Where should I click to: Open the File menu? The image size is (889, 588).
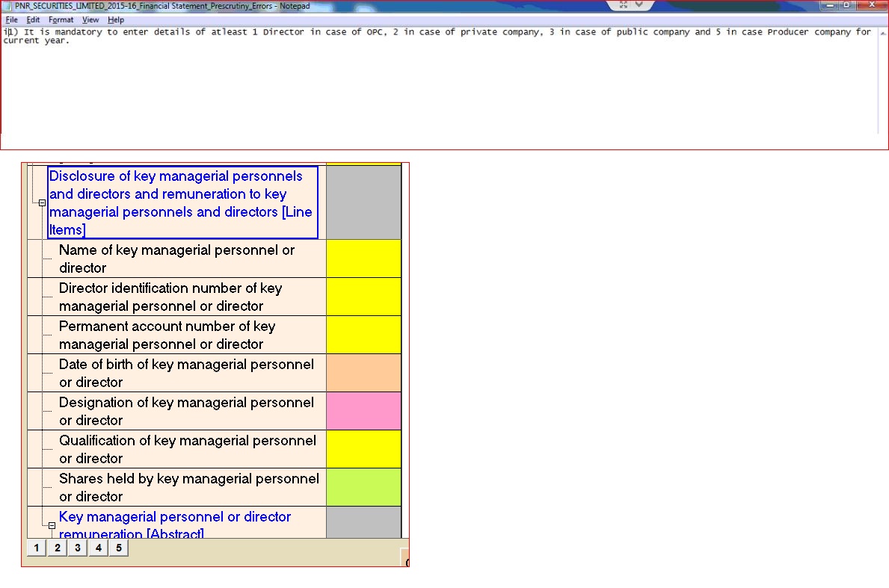point(11,19)
